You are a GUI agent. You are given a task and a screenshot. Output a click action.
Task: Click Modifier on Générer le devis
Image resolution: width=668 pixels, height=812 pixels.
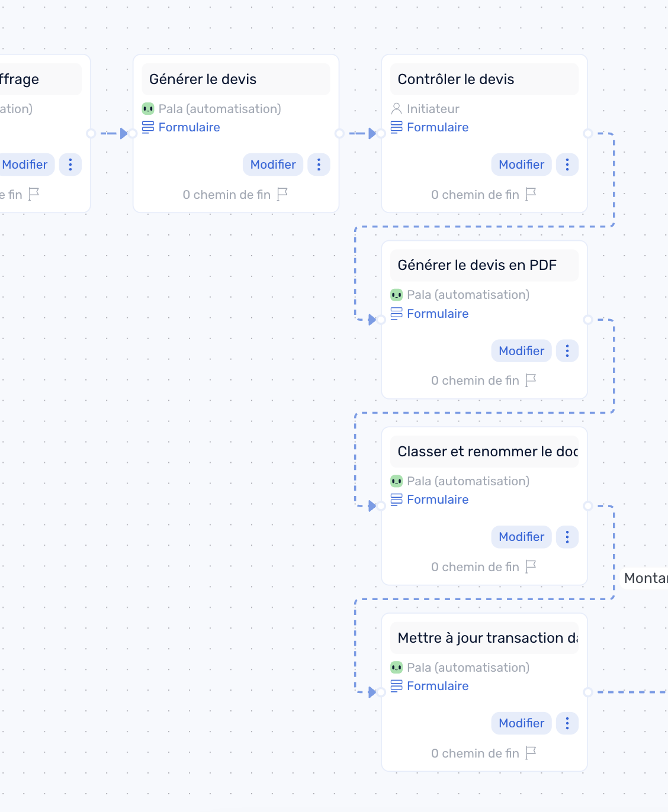click(x=273, y=165)
